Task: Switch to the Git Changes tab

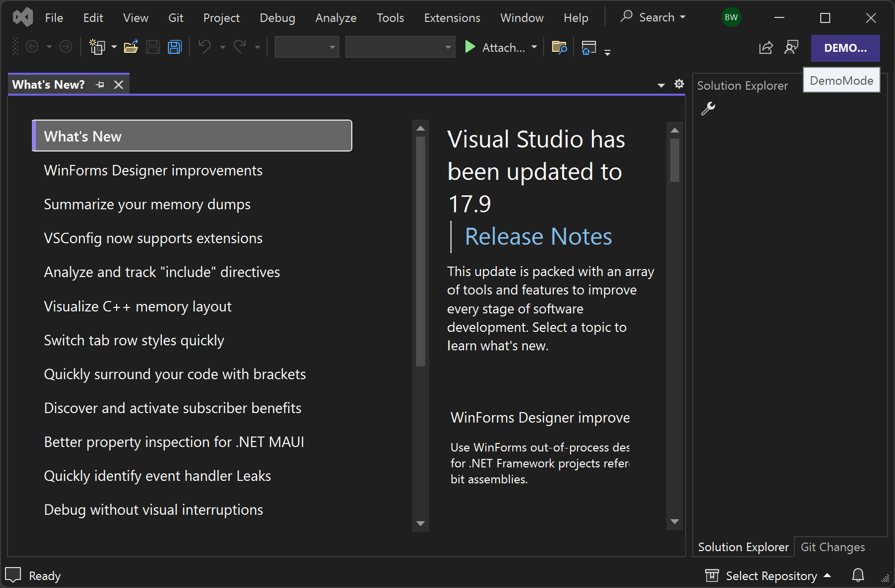Action: [x=833, y=547]
